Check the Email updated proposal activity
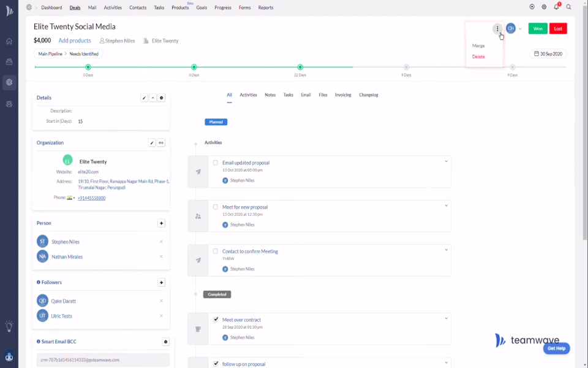 tap(215, 163)
